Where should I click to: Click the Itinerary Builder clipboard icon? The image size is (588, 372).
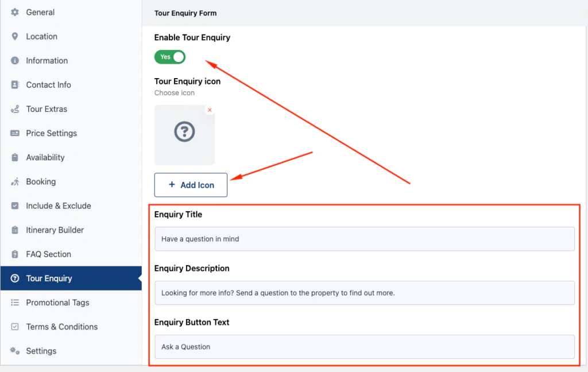(14, 230)
